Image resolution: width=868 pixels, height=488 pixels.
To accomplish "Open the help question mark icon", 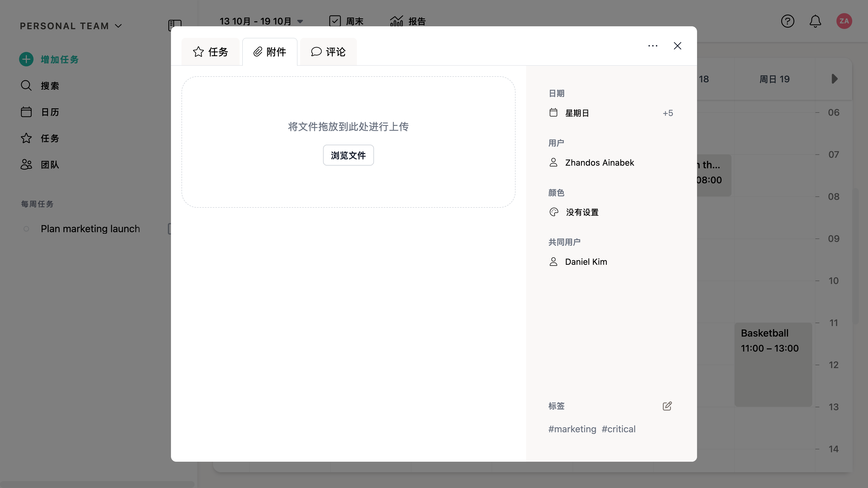I will pyautogui.click(x=788, y=22).
